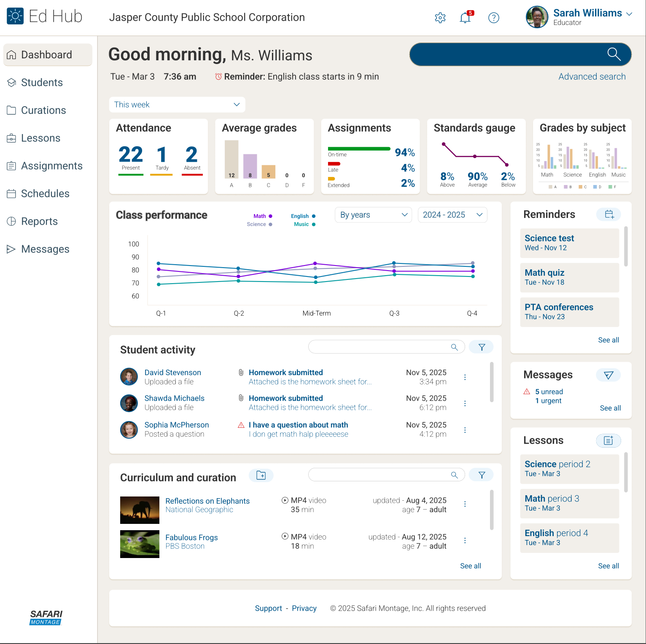Open the Reflections on Elephants thumbnail

[x=140, y=510]
